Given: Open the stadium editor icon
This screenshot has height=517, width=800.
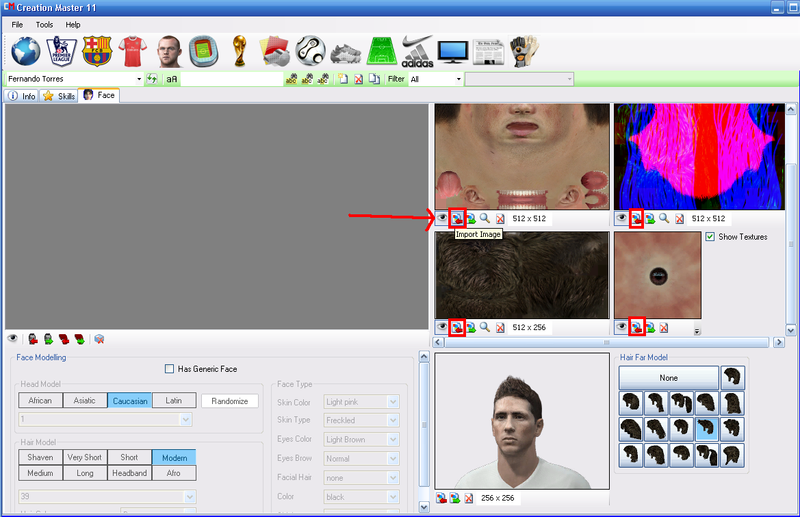Looking at the screenshot, I should click(x=204, y=50).
